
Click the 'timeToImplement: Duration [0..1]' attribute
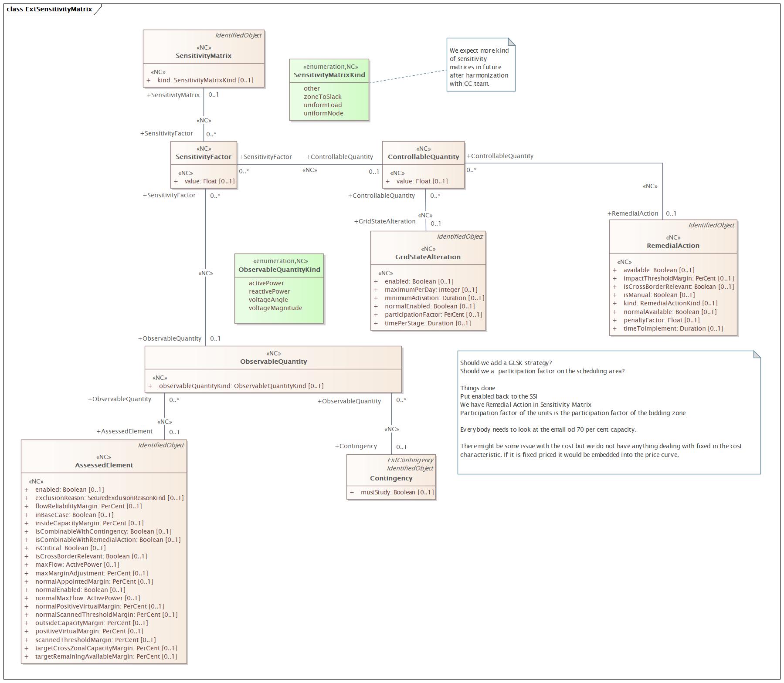674,328
